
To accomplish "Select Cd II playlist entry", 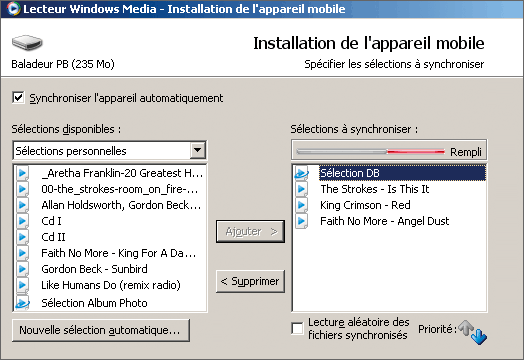I will coord(53,237).
